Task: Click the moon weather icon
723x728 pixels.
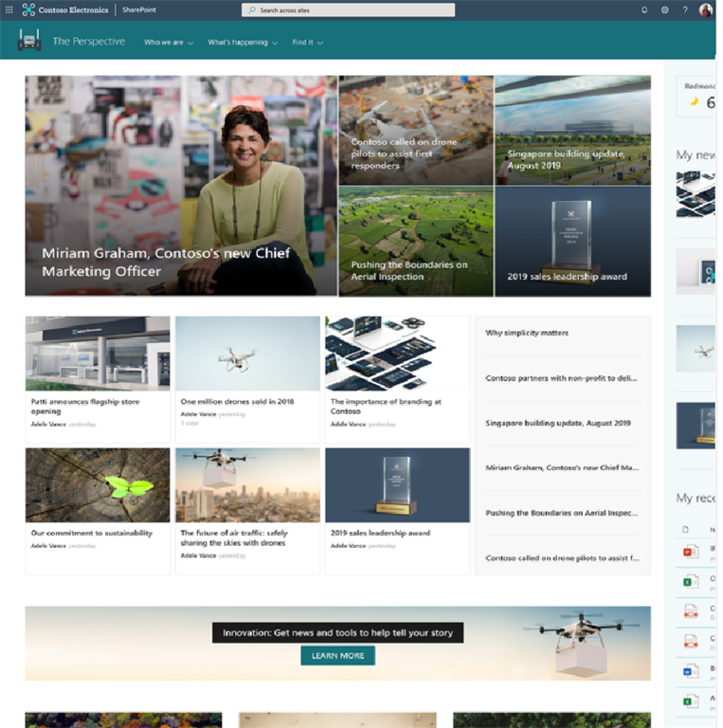Action: coord(694,101)
